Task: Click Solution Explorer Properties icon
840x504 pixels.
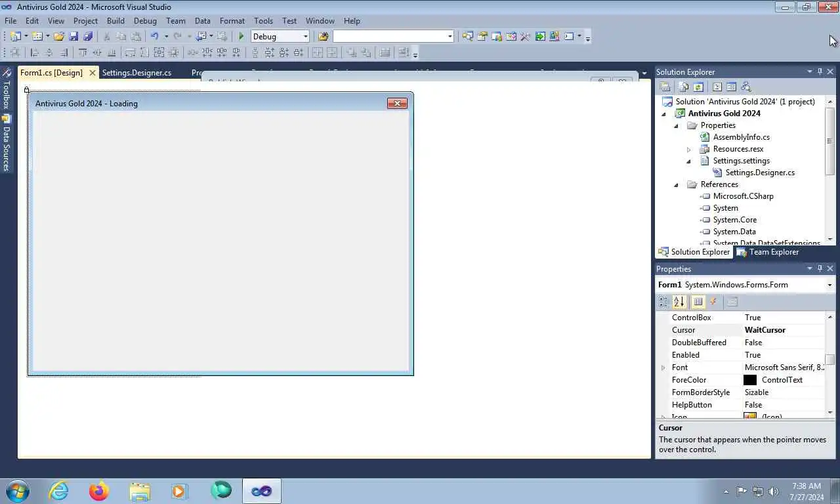Action: [665, 87]
